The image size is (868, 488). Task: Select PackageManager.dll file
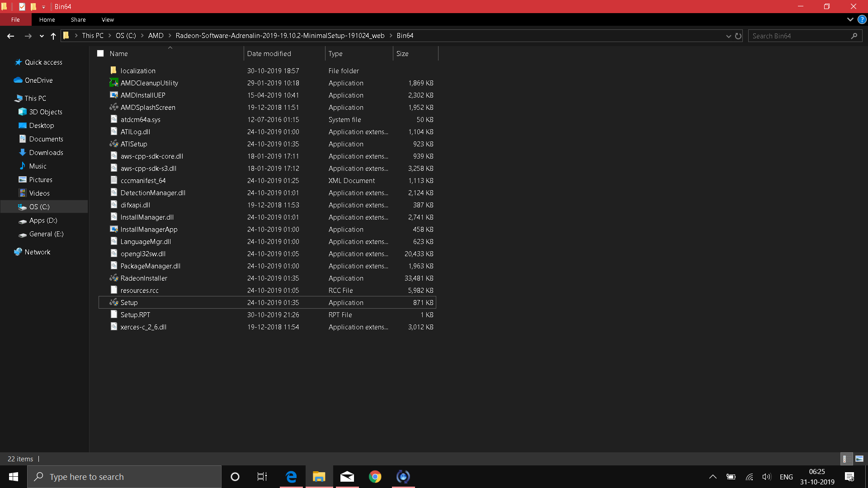(151, 266)
